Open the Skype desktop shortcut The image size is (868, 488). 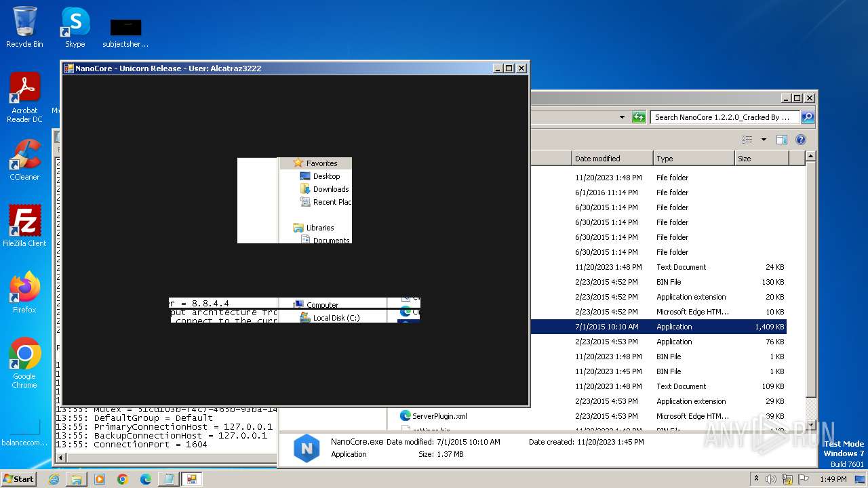click(75, 27)
